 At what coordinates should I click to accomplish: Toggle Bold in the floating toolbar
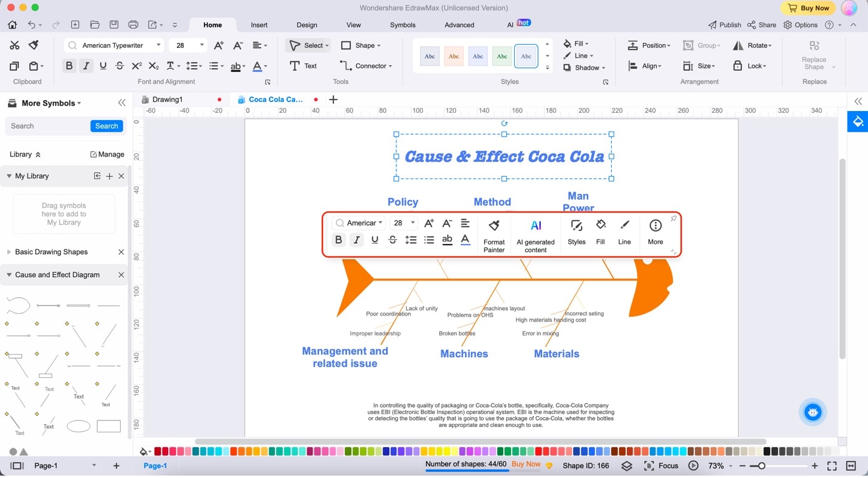click(x=339, y=240)
